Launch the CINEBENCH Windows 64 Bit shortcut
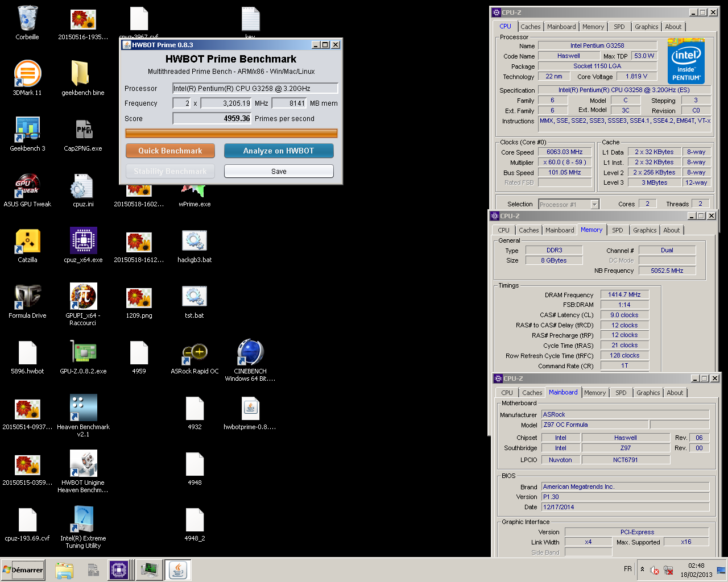The width and height of the screenshot is (728, 582). point(250,360)
